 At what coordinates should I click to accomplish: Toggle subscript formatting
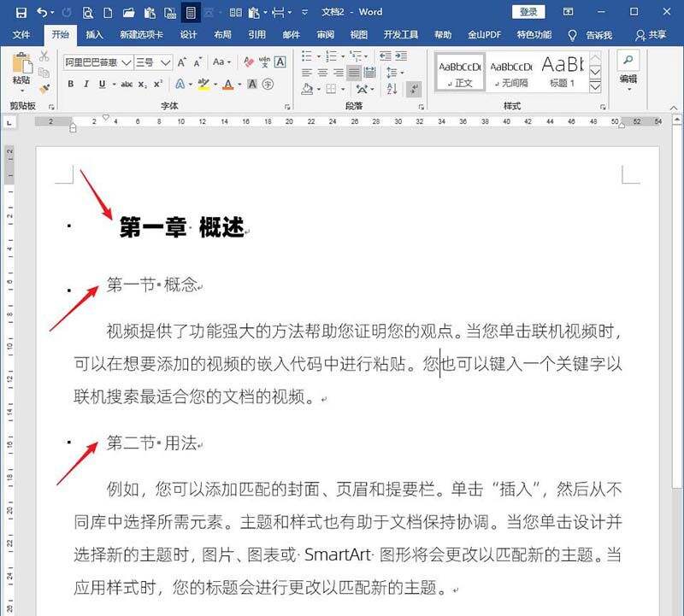coord(142,84)
